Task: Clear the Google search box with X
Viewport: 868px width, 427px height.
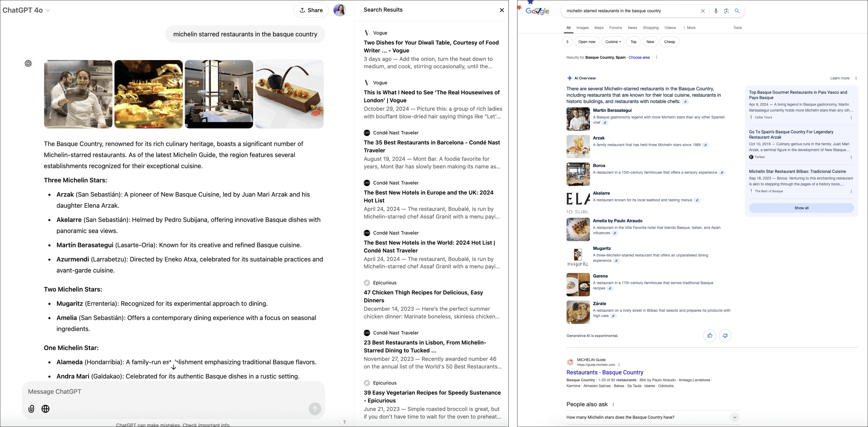Action: coord(703,11)
